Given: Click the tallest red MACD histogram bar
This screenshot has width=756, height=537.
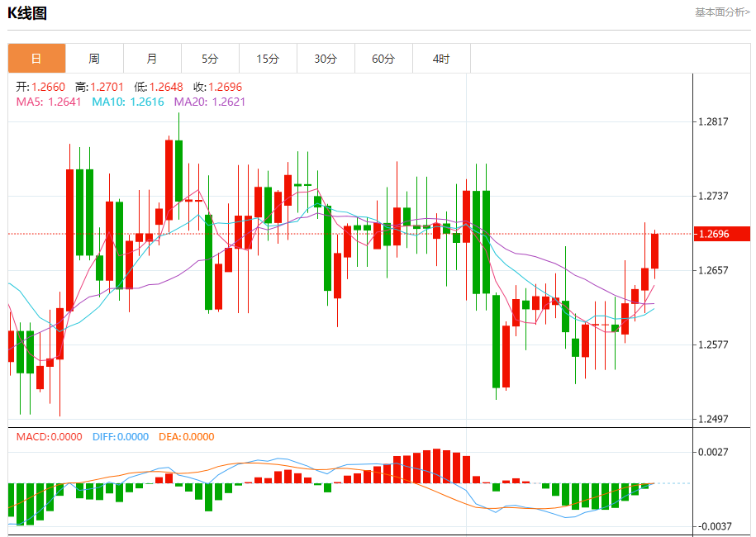Looking at the screenshot, I should tap(437, 466).
